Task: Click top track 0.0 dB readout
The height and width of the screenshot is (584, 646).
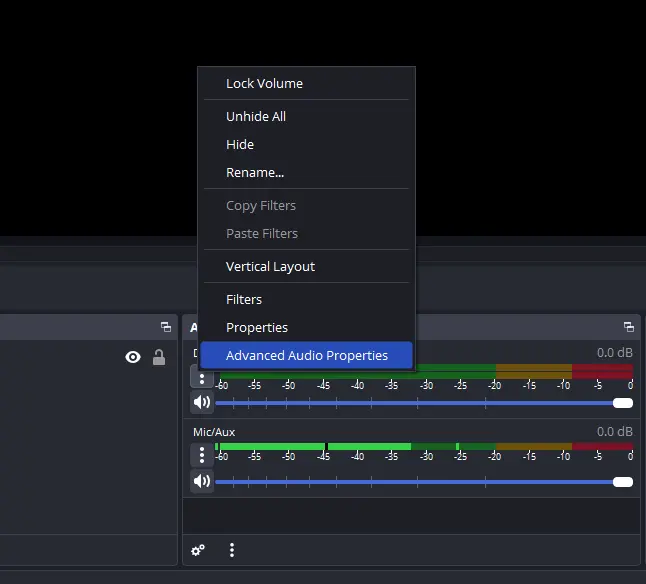Action: click(x=615, y=353)
